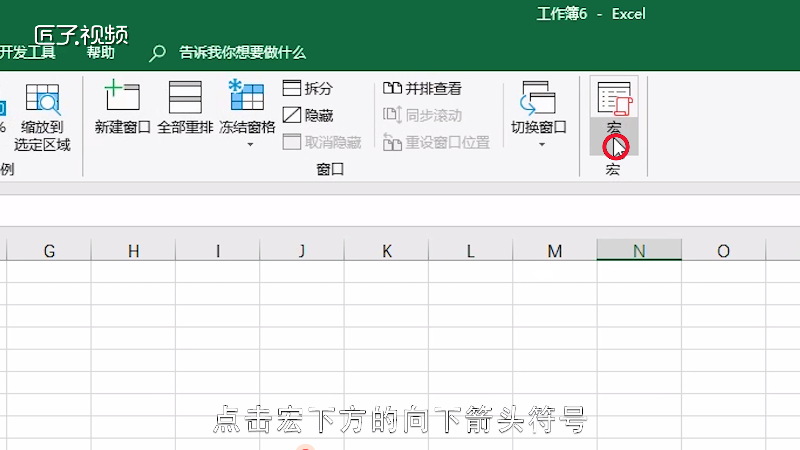Viewport: 800px width, 450px height.
Task: Click the Freeze Panes (冻结窗格) icon
Action: [x=247, y=98]
